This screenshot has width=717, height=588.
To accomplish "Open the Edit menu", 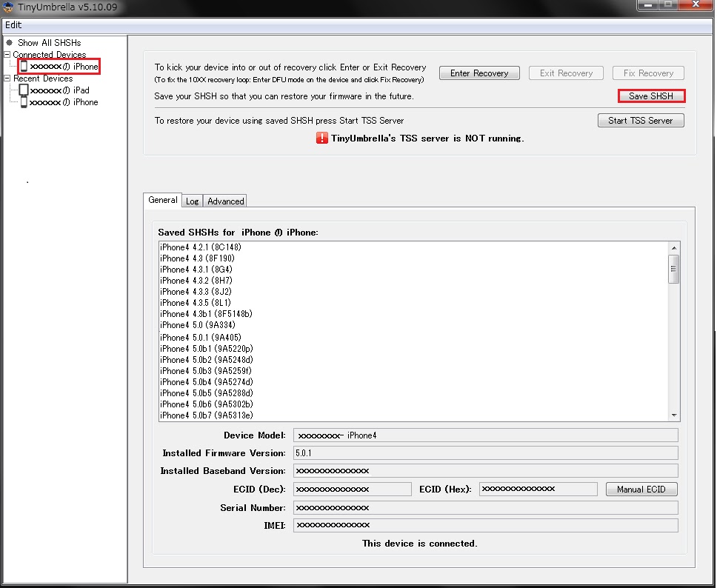I will [x=13, y=24].
